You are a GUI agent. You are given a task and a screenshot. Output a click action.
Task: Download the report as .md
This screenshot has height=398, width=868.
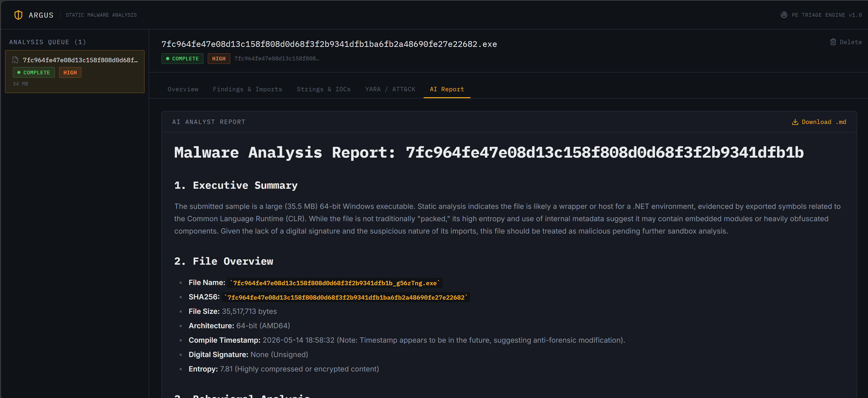point(819,122)
